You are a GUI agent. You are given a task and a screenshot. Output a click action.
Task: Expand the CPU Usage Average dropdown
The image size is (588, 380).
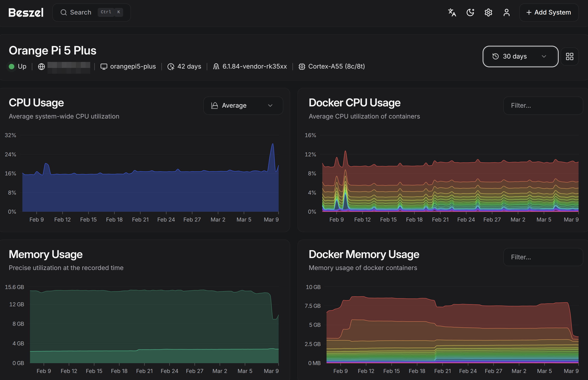[243, 106]
